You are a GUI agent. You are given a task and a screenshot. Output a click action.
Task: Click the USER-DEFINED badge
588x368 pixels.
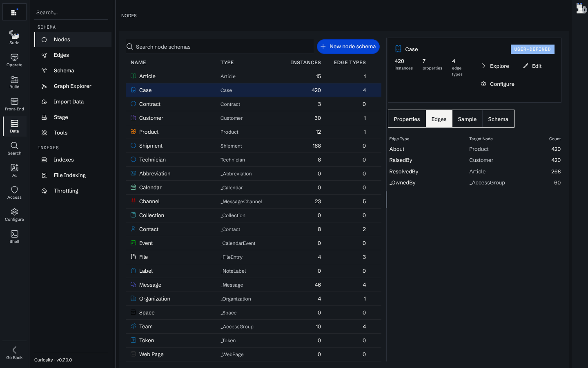tap(532, 49)
